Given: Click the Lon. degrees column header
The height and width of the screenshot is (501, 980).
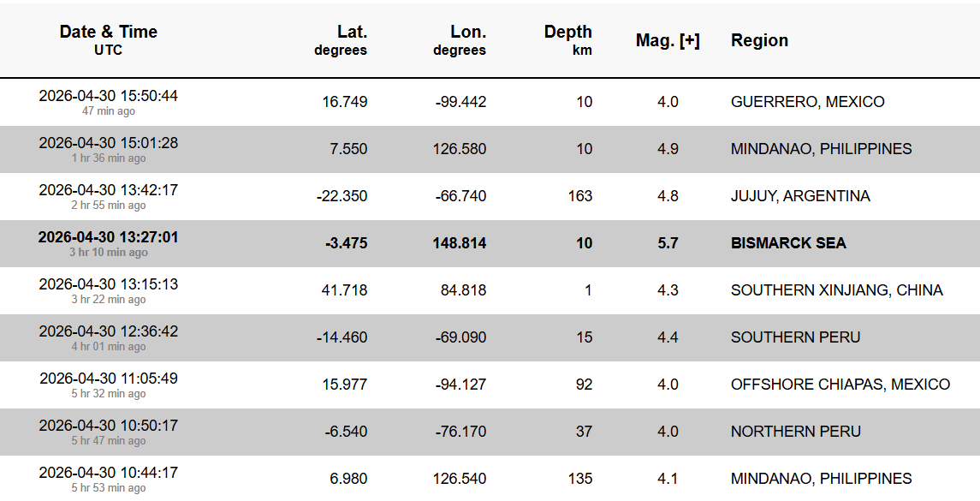Looking at the screenshot, I should (x=460, y=40).
